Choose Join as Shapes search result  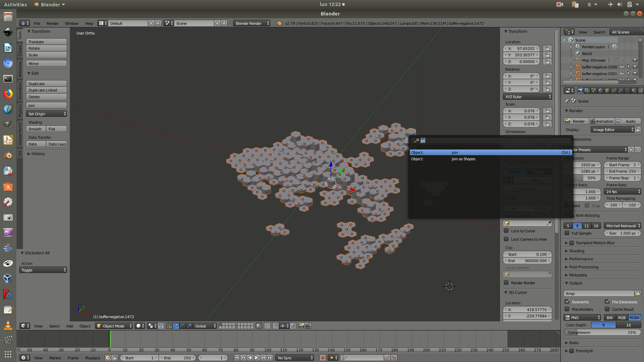[491, 159]
